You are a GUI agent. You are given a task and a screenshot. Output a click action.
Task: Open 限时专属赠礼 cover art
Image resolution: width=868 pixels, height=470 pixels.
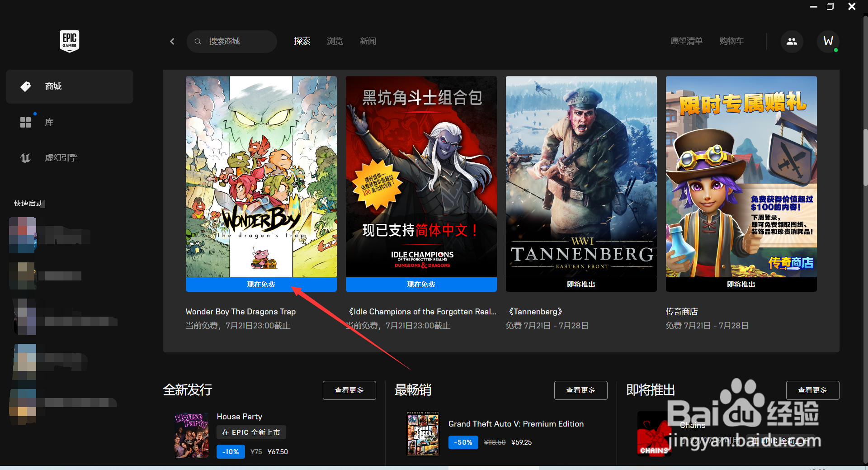coord(741,176)
